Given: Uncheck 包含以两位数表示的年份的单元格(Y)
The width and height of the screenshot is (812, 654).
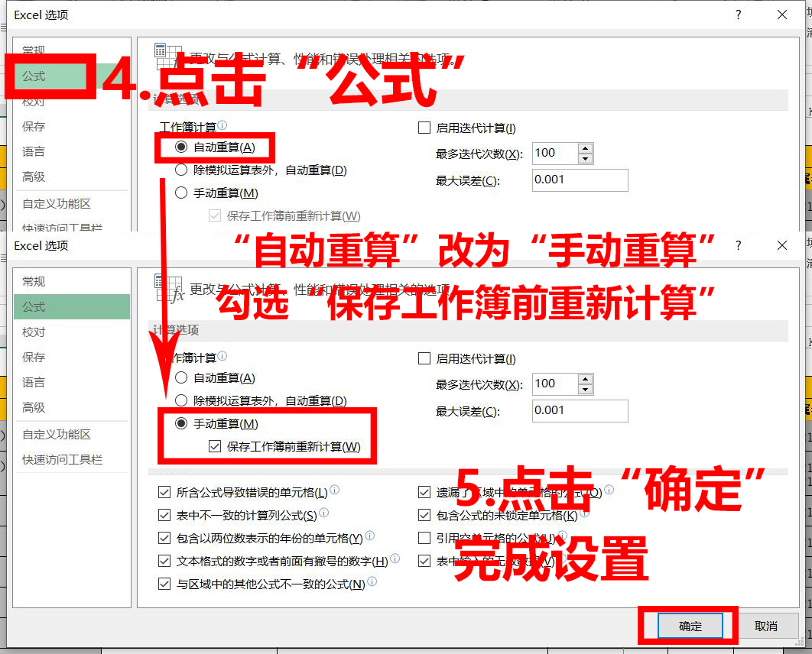Looking at the screenshot, I should 164,538.
